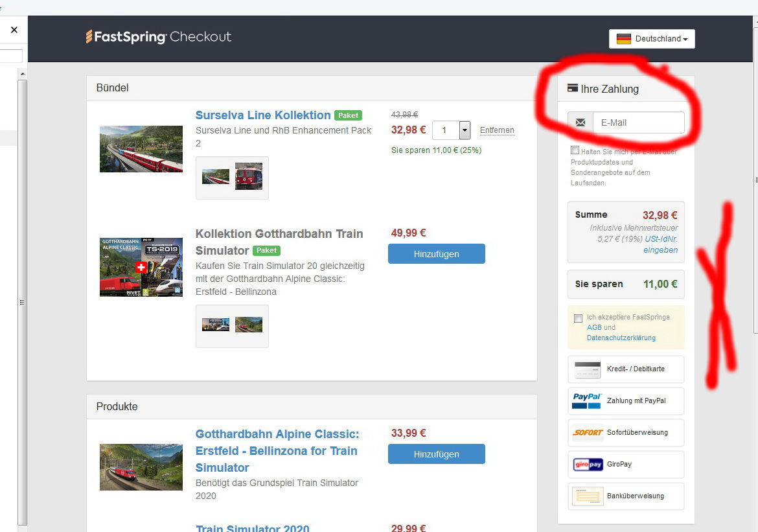Click the second small thumbnail under Gotthardbahn Kollektion
This screenshot has height=532, width=758.
[x=249, y=325]
